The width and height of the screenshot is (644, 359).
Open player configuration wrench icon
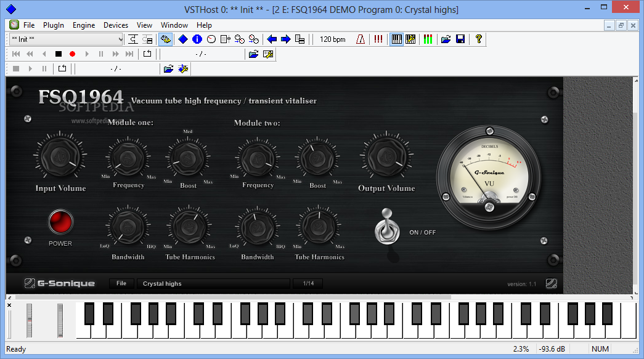point(268,54)
